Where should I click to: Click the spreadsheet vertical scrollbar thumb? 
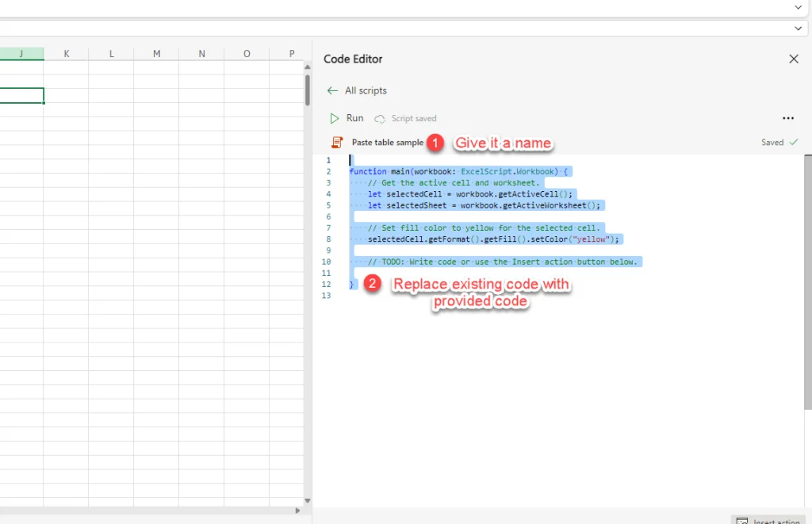click(308, 90)
